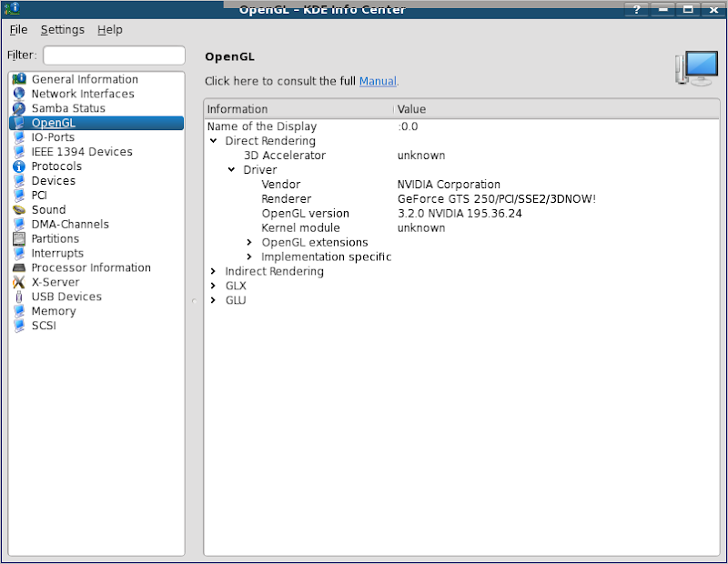The width and height of the screenshot is (728, 564).
Task: Click the Value column header
Action: tap(411, 109)
